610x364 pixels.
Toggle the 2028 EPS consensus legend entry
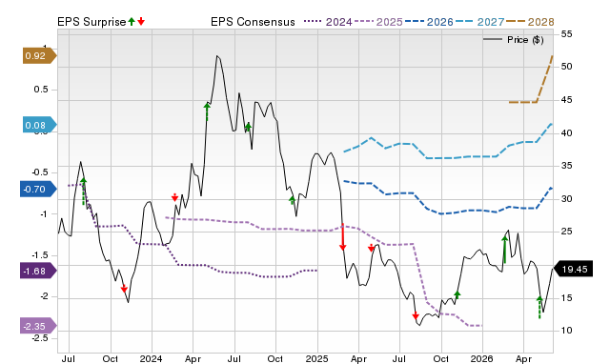(x=530, y=22)
